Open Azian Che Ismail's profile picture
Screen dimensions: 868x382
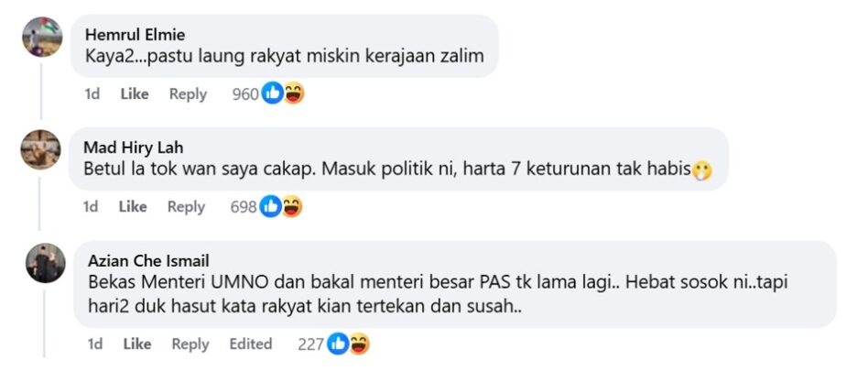coord(46,264)
